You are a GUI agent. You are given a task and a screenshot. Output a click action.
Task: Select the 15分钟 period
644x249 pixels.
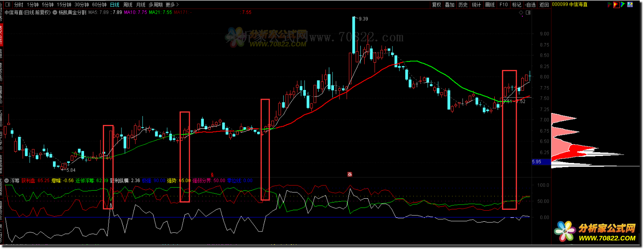(64, 5)
